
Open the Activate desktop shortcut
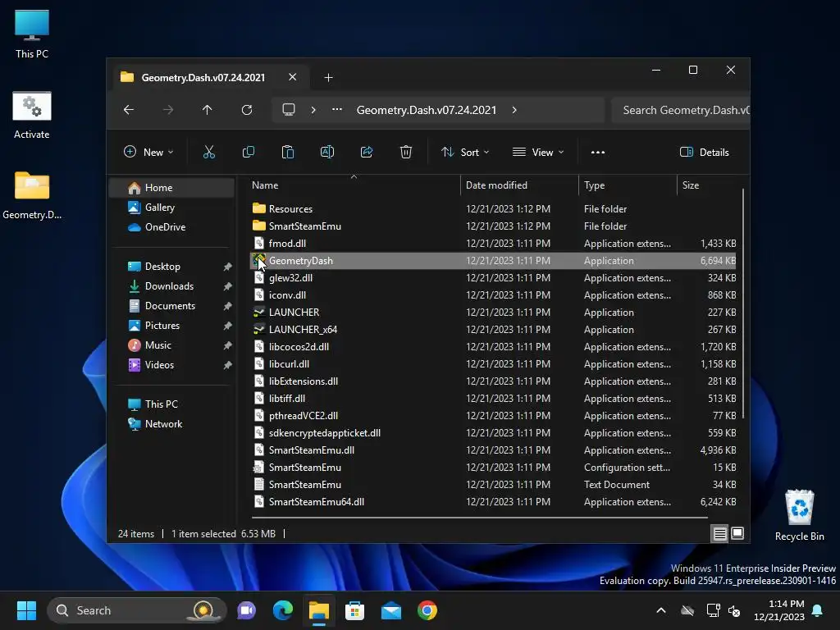pos(32,115)
